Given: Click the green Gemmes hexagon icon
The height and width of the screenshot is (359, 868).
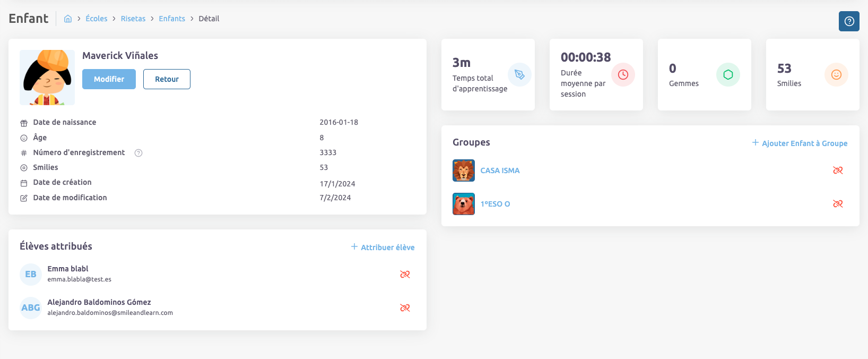Looking at the screenshot, I should 728,75.
